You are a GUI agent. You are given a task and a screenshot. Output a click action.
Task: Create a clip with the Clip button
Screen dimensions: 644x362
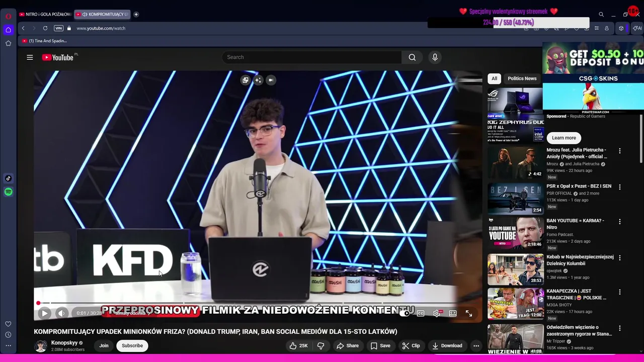coord(411,345)
